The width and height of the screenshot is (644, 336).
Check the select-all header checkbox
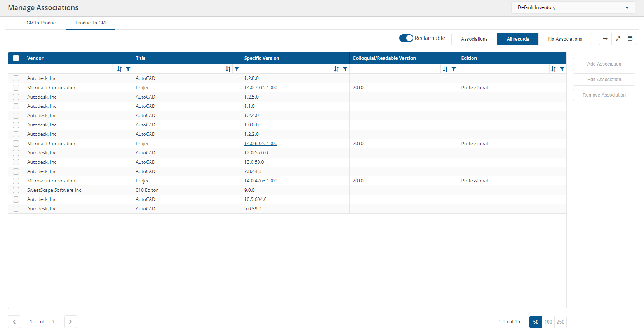(16, 58)
